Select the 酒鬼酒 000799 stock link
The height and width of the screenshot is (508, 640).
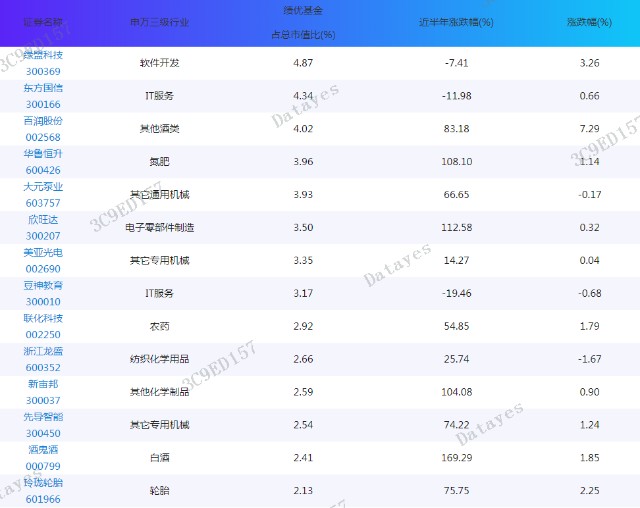[x=43, y=458]
